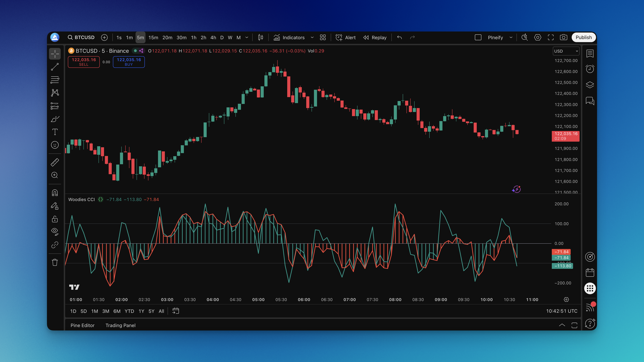Select the Text annotation tool
Image resolution: width=644 pixels, height=362 pixels.
pyautogui.click(x=55, y=132)
